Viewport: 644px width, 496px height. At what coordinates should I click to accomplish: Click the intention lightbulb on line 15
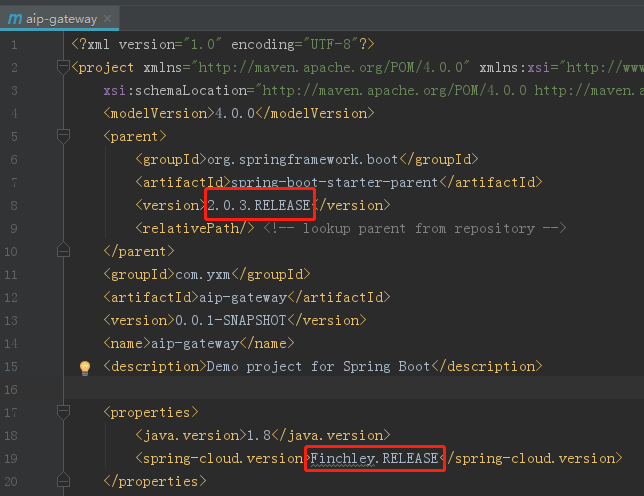pos(85,368)
